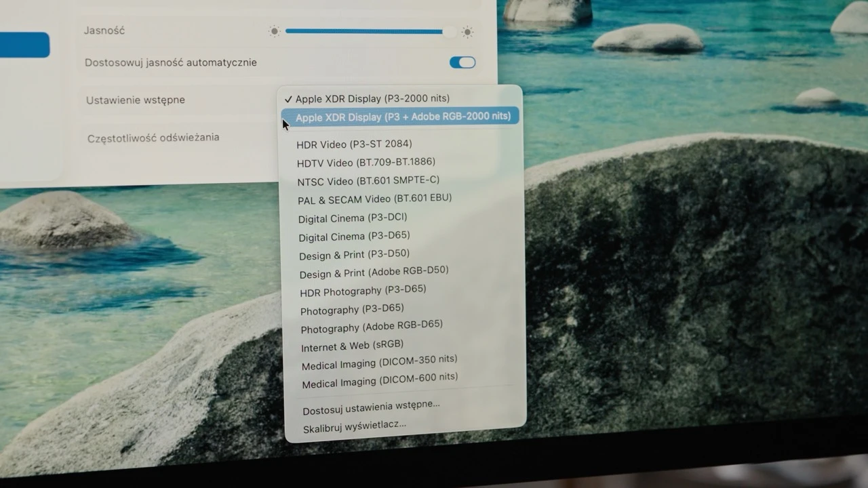Select Apple XDR Display (P3-2000 nits) preset
Image resolution: width=868 pixels, height=488 pixels.
(372, 98)
